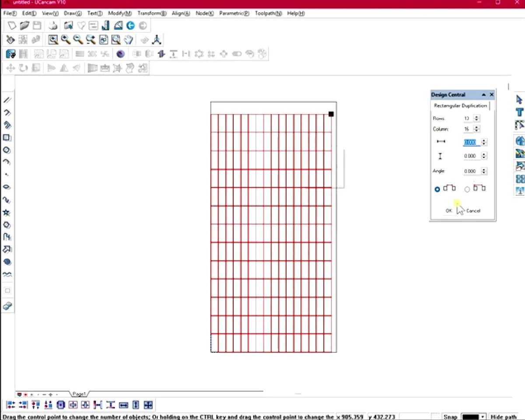
Task: Select the star shape tool
Action: click(7, 213)
